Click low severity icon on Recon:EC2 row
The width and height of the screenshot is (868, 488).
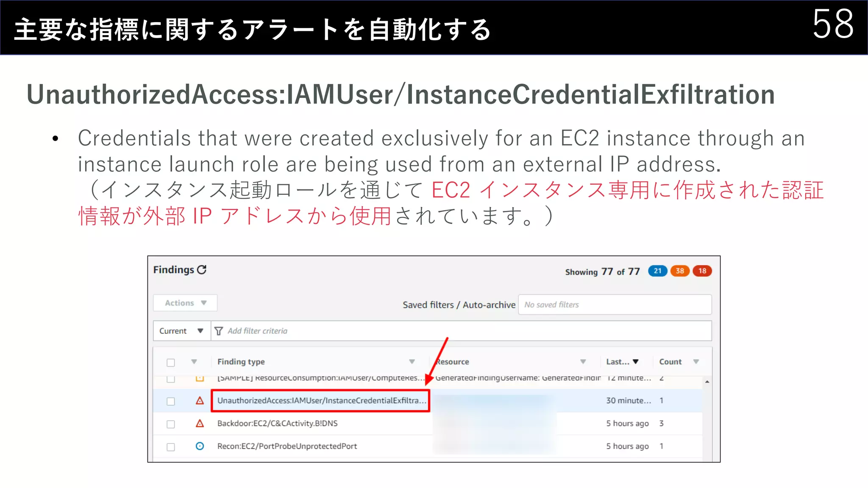coord(200,446)
